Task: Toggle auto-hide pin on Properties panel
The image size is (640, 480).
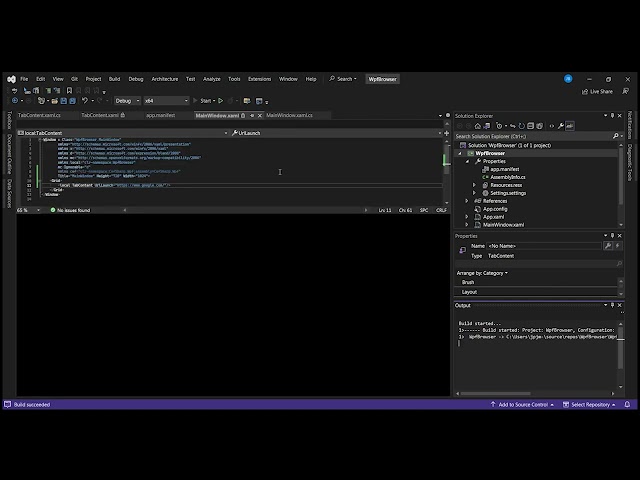Action: (x=612, y=236)
